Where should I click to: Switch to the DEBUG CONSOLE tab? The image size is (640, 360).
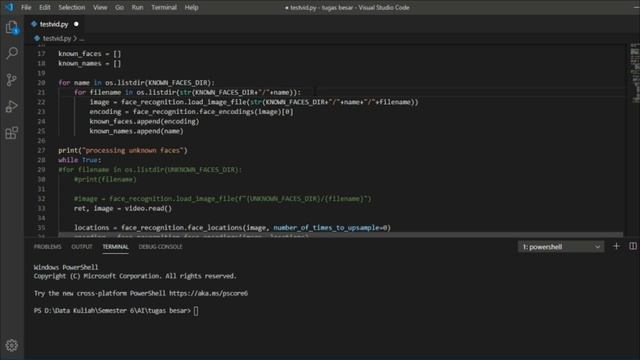160,247
